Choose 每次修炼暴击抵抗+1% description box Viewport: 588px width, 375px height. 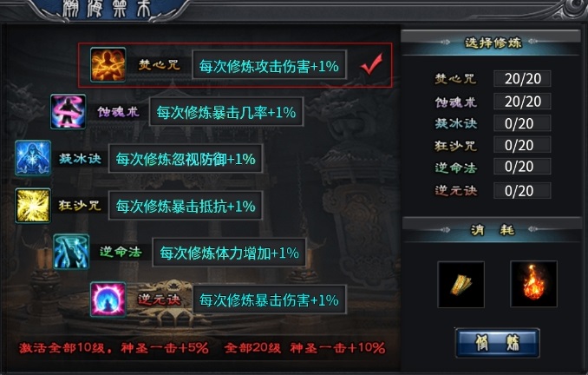coord(186,206)
